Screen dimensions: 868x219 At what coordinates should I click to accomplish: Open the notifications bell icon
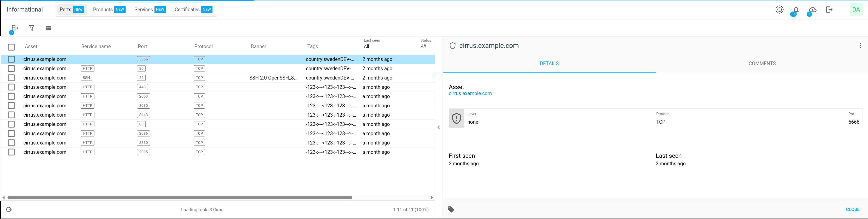coord(796,10)
